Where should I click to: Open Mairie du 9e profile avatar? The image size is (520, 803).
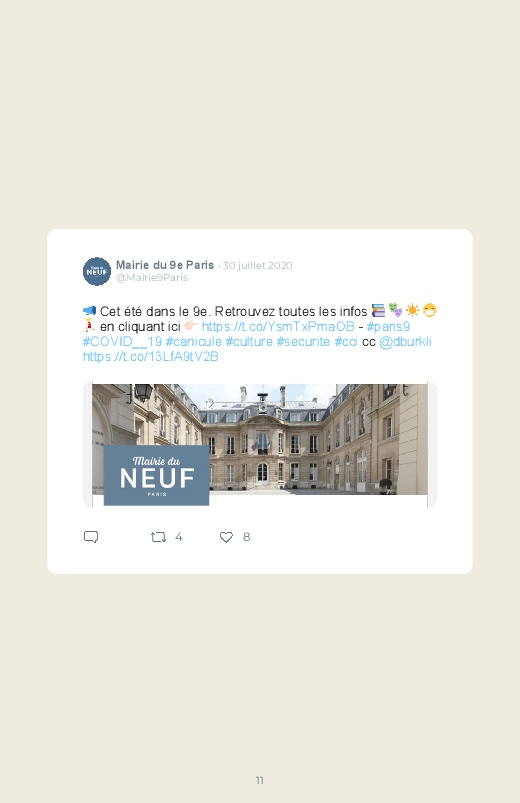click(x=97, y=271)
